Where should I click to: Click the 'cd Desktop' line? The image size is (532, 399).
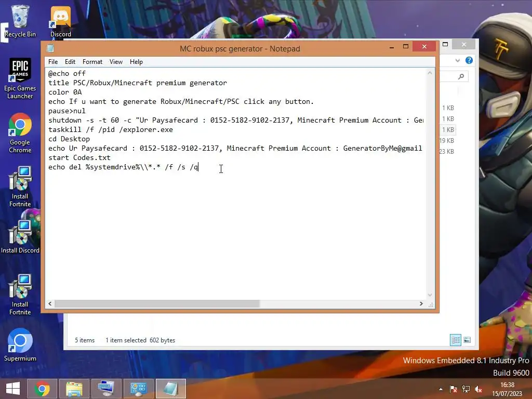[x=69, y=139]
